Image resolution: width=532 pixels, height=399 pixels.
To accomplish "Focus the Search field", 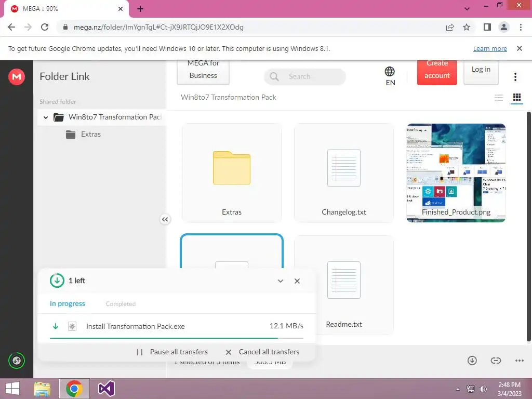I will pyautogui.click(x=304, y=77).
